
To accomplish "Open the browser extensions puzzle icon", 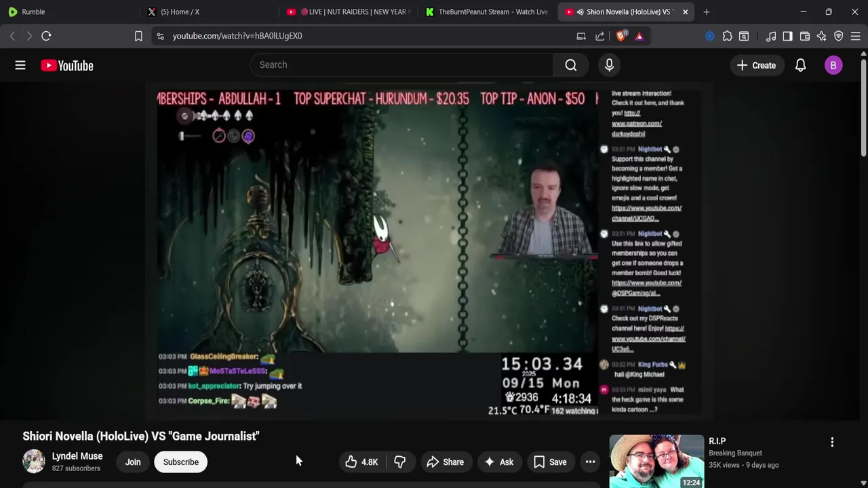I will [x=727, y=36].
